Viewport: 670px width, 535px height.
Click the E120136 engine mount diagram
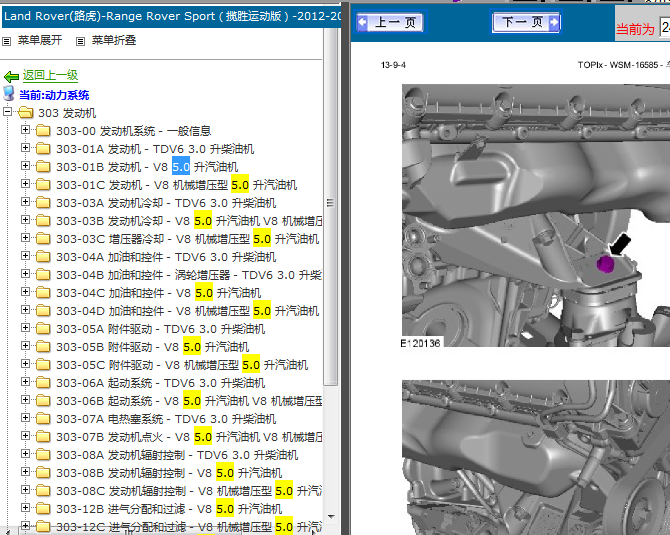click(536, 215)
